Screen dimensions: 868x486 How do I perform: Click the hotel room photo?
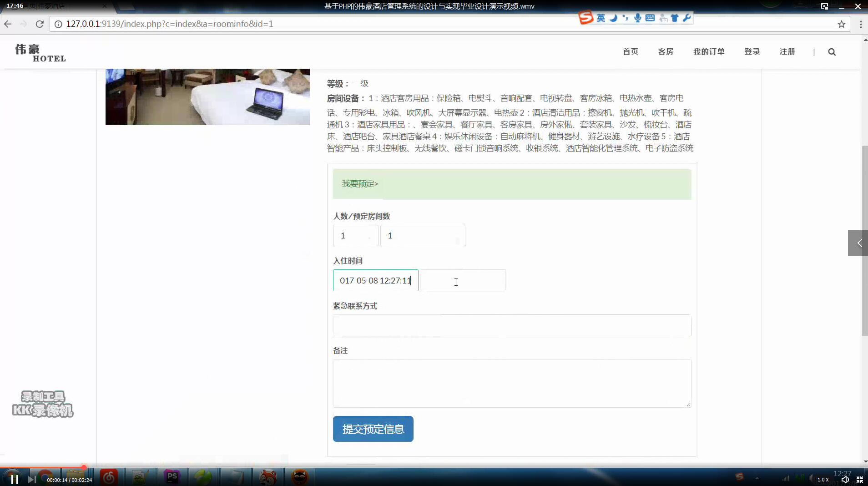[x=207, y=97]
